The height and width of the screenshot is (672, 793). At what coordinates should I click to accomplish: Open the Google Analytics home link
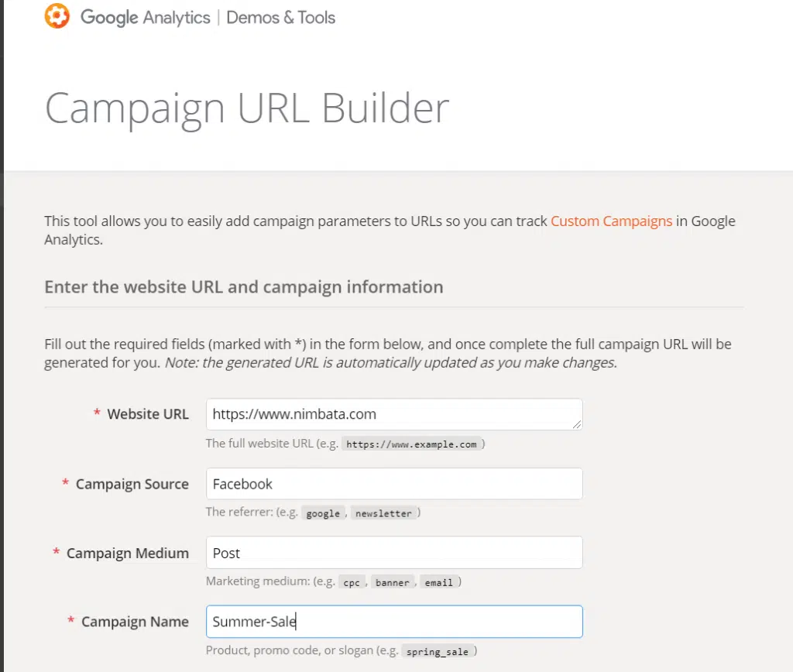[144, 17]
